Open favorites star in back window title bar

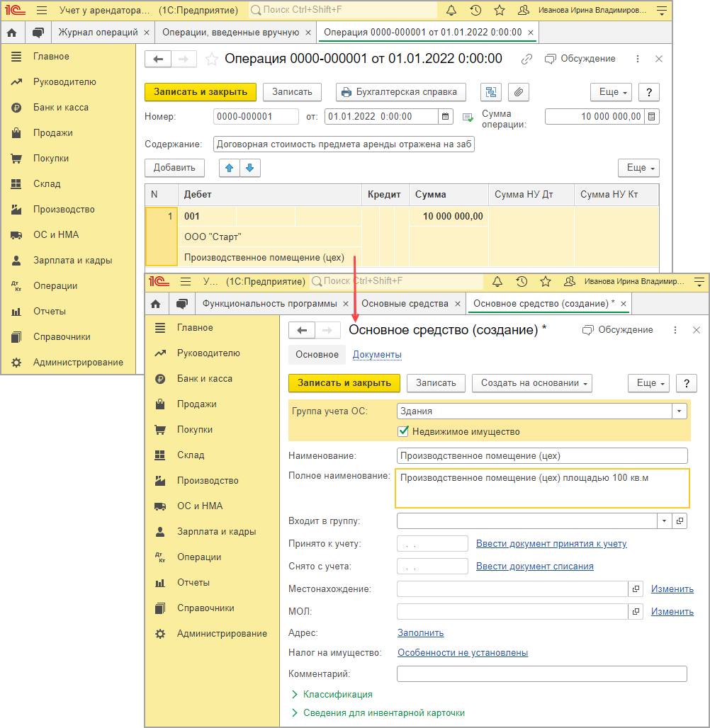pyautogui.click(x=500, y=10)
